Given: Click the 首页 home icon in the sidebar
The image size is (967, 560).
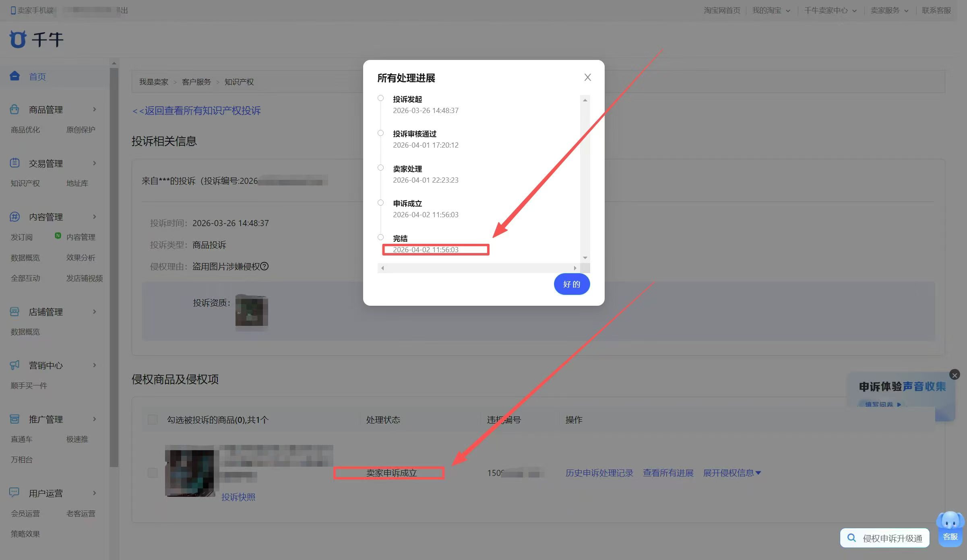Looking at the screenshot, I should point(15,76).
